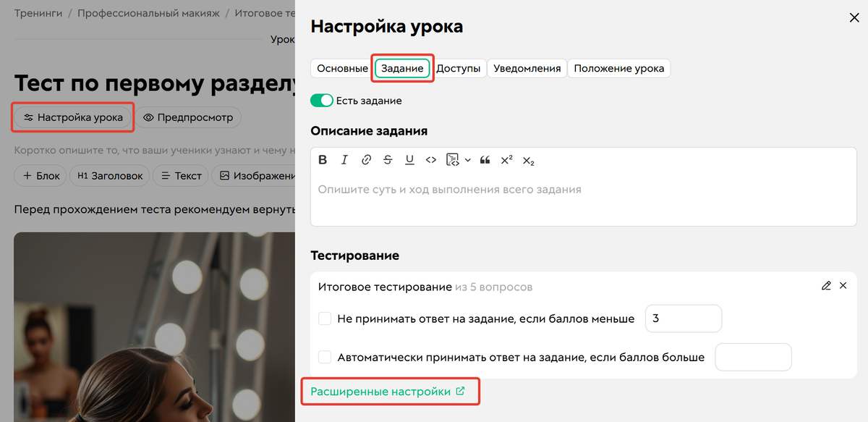The width and height of the screenshot is (868, 422).
Task: Add a Текст element
Action: click(182, 175)
